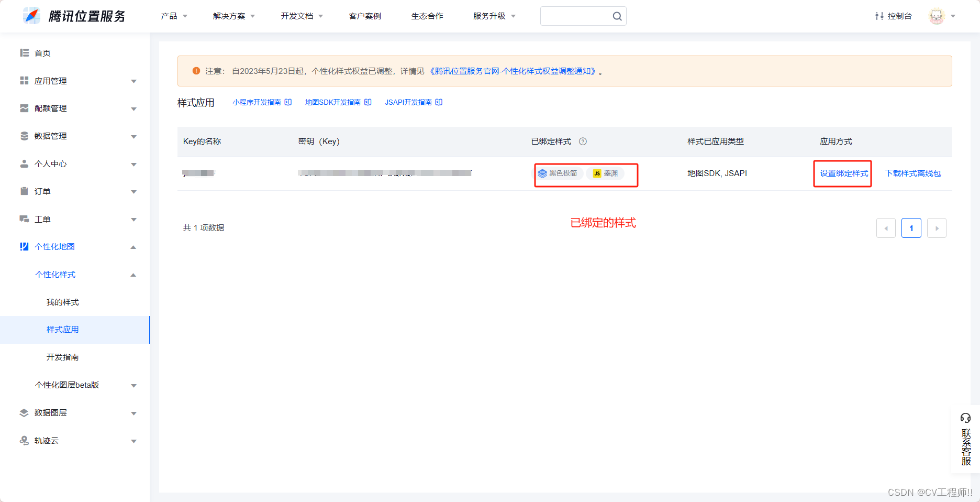
Task: Expand the 订单 arrow
Action: [133, 192]
